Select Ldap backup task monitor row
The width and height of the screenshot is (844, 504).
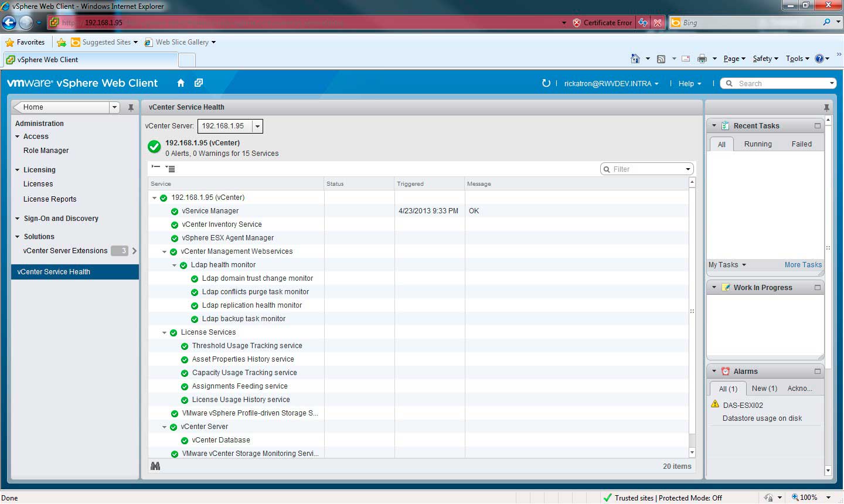pos(418,319)
